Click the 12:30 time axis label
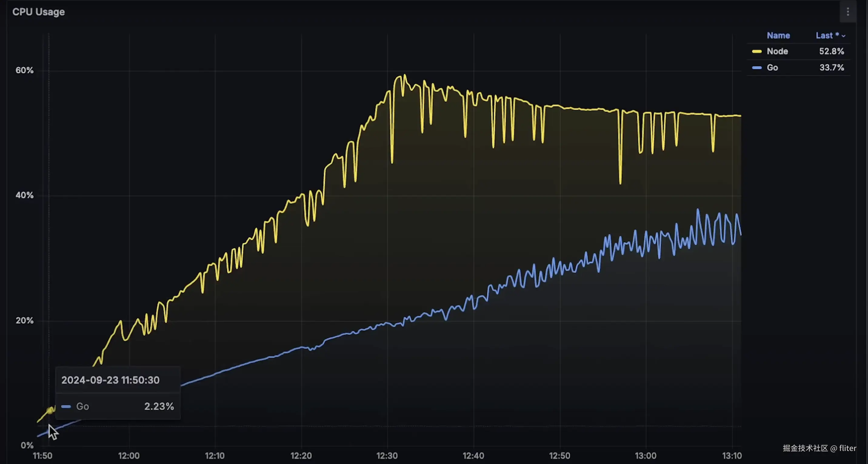Screen dimensions: 868x464 click(x=387, y=456)
